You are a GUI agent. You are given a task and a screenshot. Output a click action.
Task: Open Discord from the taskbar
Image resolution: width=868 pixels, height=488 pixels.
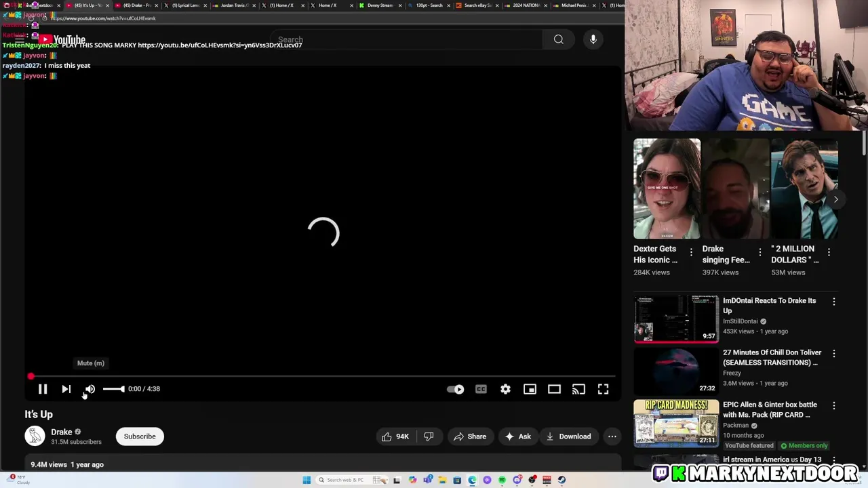pos(517,480)
